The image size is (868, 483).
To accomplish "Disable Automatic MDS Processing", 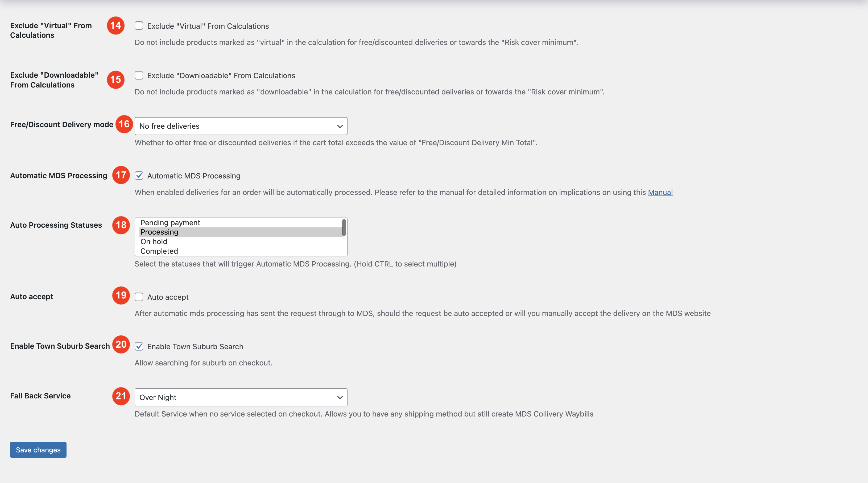I will (139, 175).
